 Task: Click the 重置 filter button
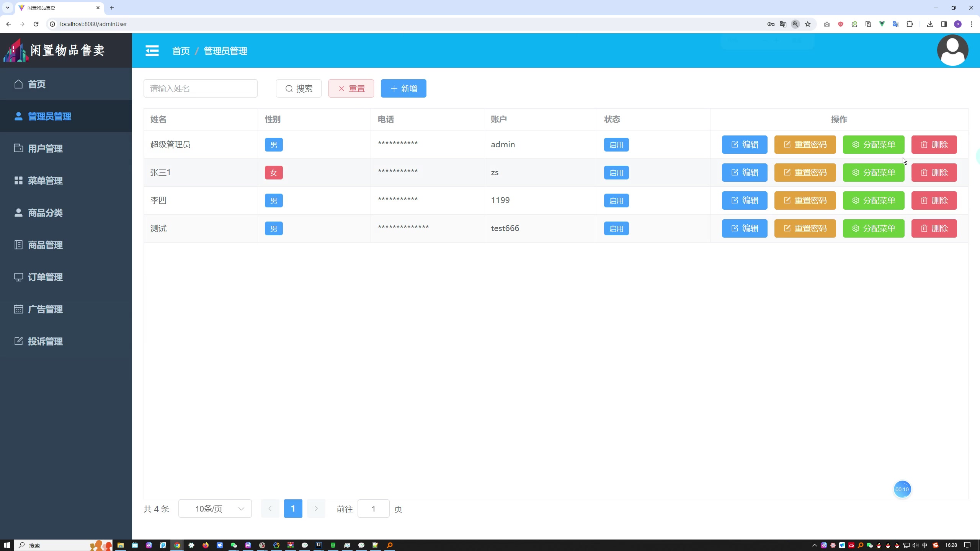pyautogui.click(x=351, y=88)
